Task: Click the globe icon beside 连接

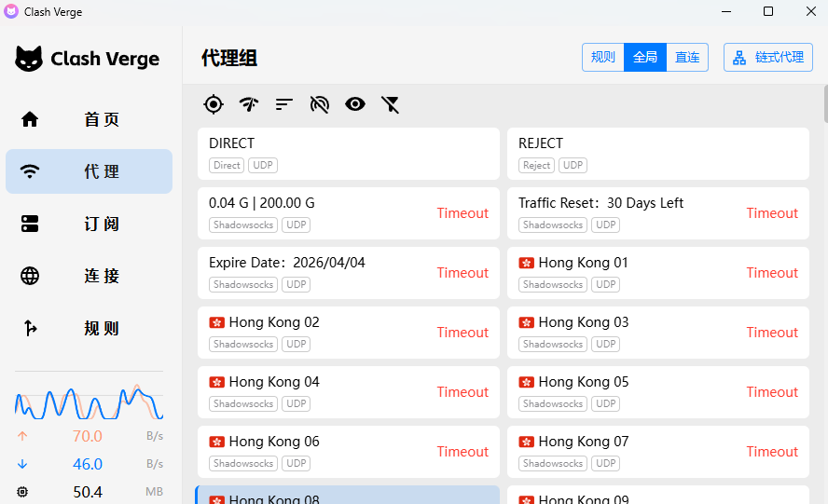Action: (30, 276)
